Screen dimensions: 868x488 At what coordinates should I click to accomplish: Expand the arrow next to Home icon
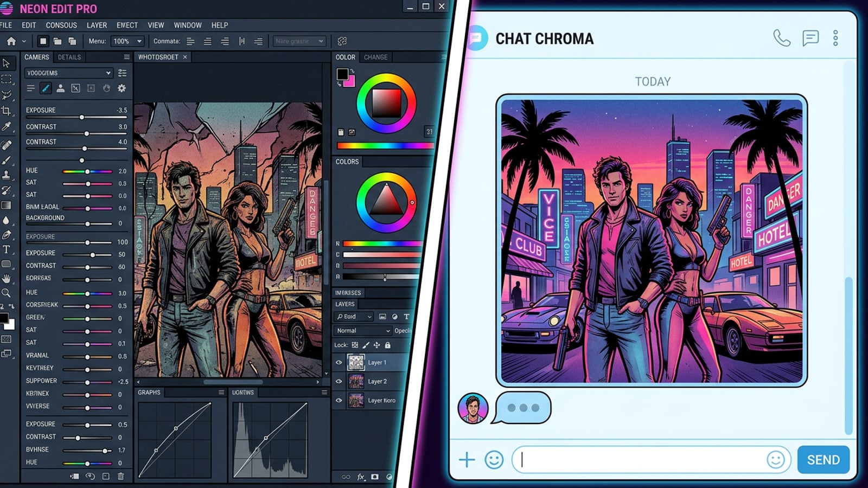point(24,41)
